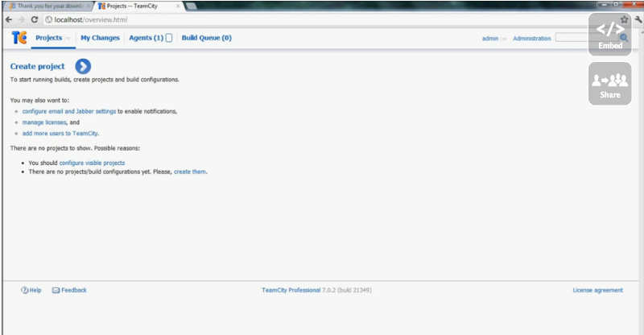Image resolution: width=644 pixels, height=335 pixels.
Task: Open the Feedback link in footer
Action: 74,290
